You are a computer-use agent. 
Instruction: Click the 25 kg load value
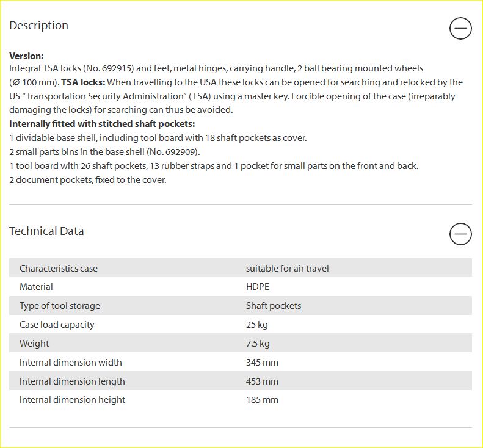257,325
